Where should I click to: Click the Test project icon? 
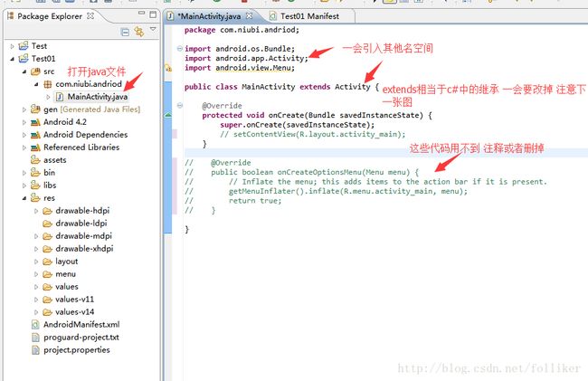click(x=24, y=46)
